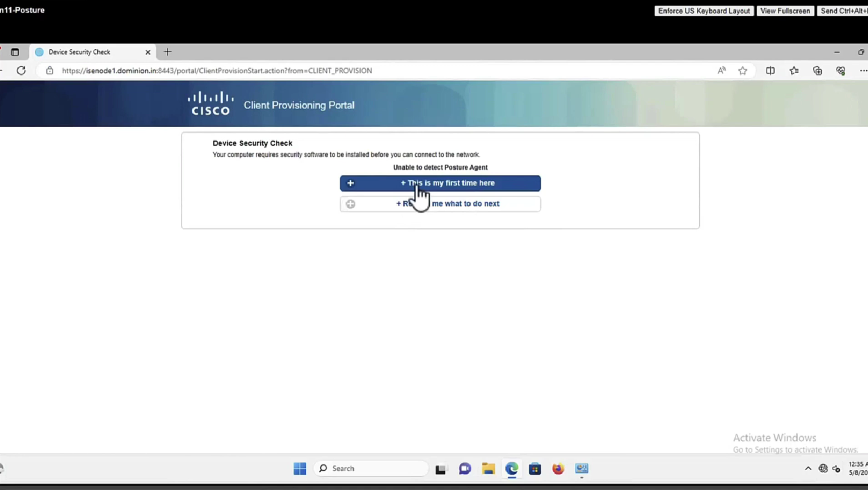Screen dimensions: 868x490
Task: Add page to favorites star icon
Action: tap(743, 71)
